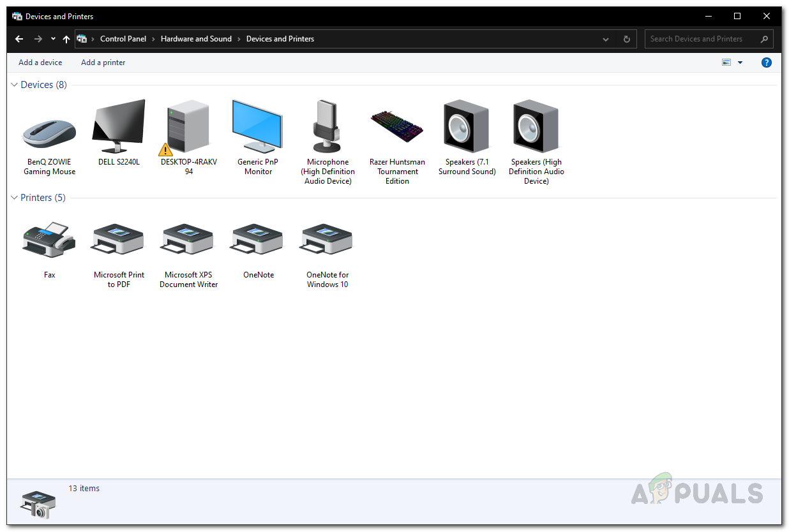Select the Microphone High Definition Audio icon
The width and height of the screenshot is (789, 532).
[x=327, y=127]
